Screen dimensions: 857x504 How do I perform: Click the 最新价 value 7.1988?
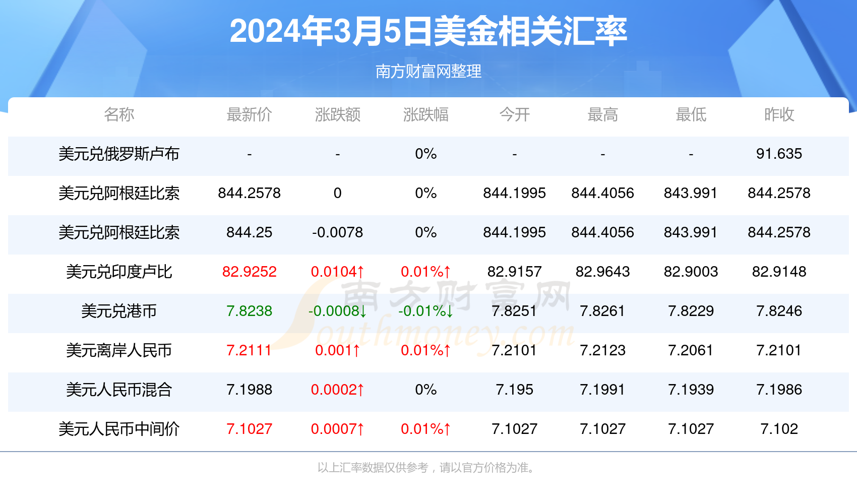pos(249,390)
